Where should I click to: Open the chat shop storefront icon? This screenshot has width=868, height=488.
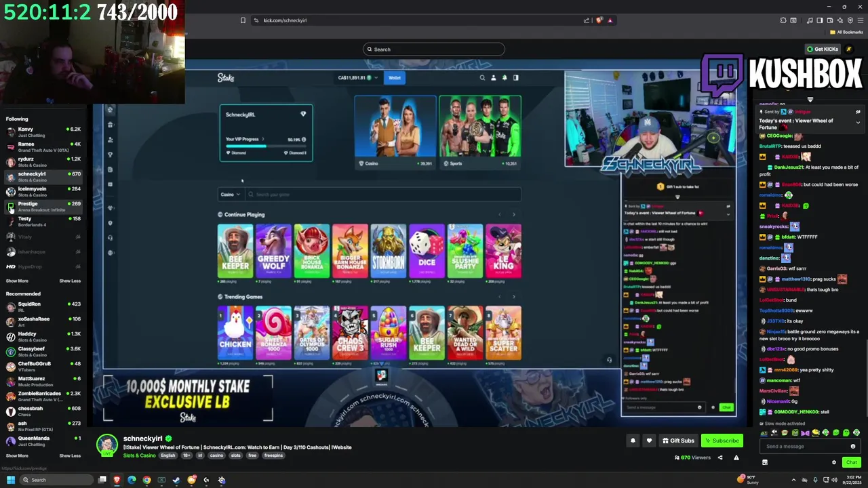click(x=764, y=462)
